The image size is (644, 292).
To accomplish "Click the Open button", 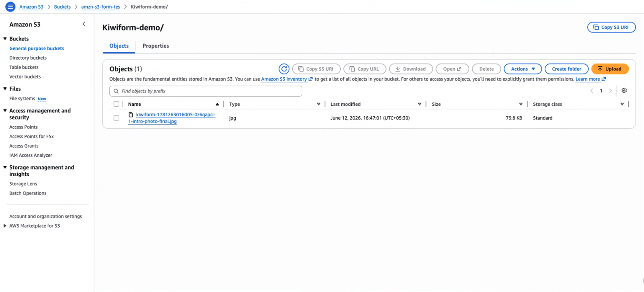I will click(x=452, y=69).
